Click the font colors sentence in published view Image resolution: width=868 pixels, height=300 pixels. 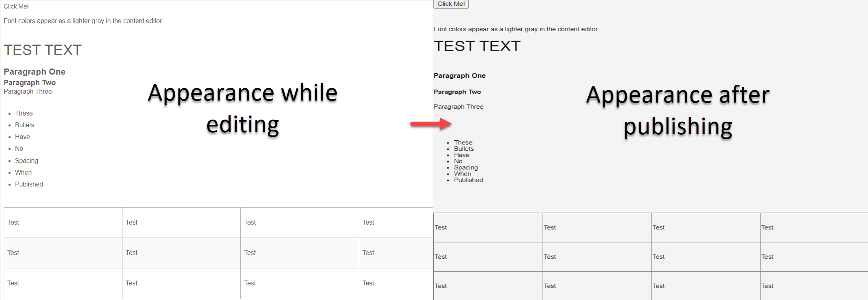pyautogui.click(x=515, y=29)
